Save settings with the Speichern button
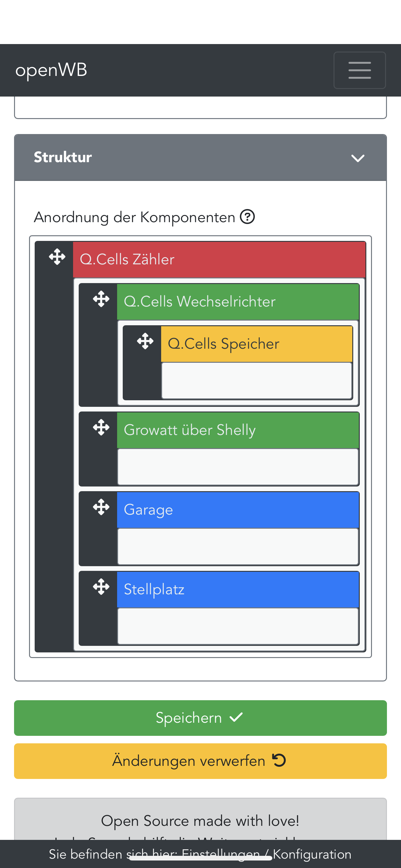 tap(200, 718)
